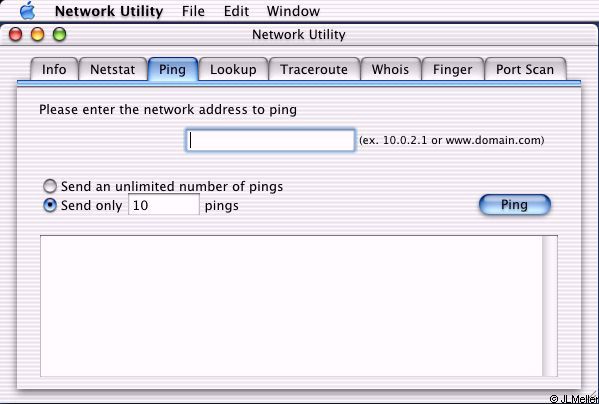This screenshot has width=599, height=404.
Task: Click the yellow minimize window button
Action: click(37, 35)
